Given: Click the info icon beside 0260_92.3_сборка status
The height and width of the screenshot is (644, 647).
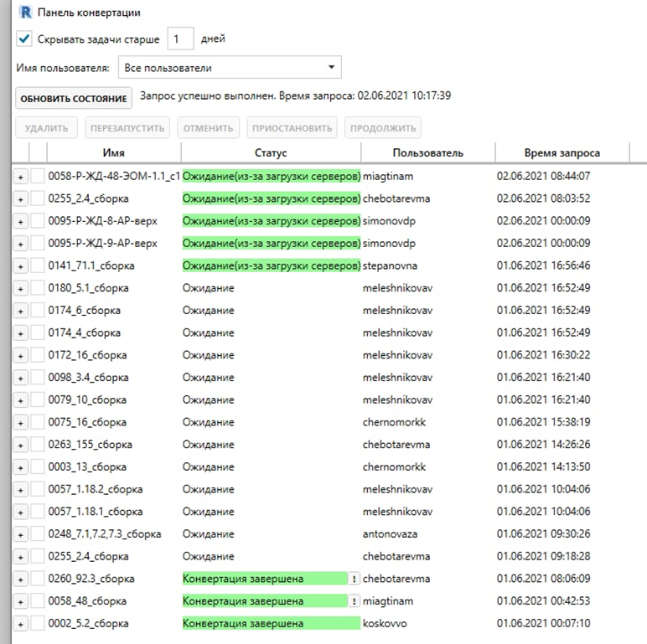Looking at the screenshot, I should pos(354,579).
